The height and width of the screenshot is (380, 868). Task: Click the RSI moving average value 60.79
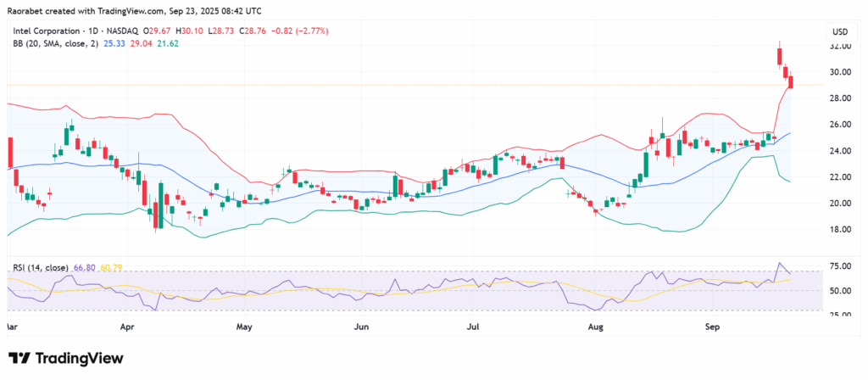111,267
